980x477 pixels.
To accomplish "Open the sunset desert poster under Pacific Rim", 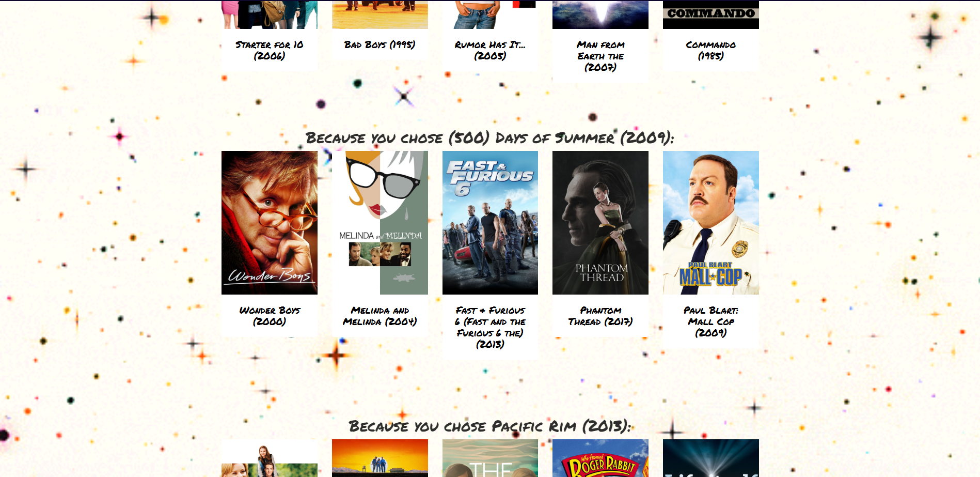I will [380, 458].
